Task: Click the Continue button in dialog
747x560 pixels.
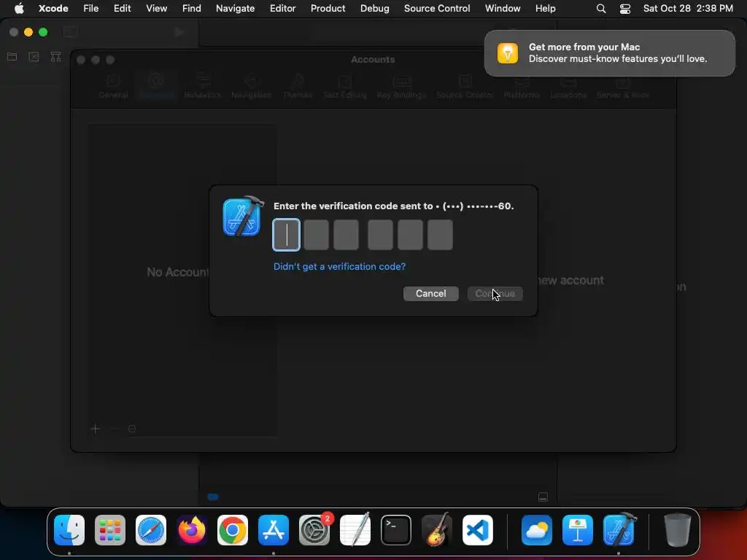Action: pos(495,293)
